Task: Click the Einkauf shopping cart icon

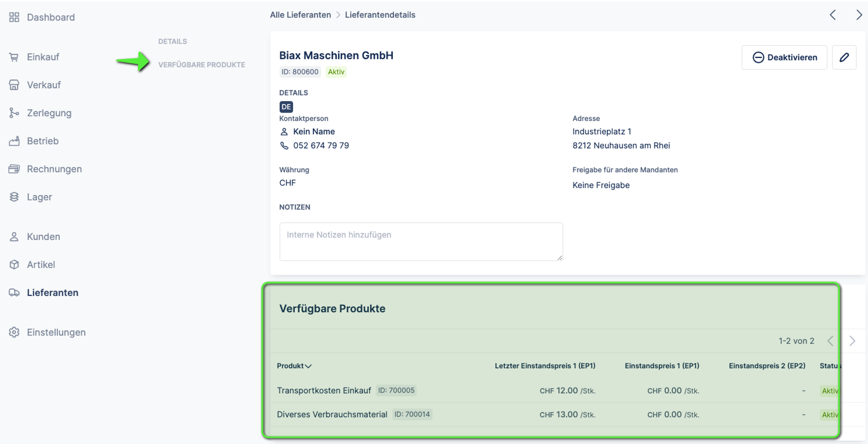Action: click(x=14, y=57)
